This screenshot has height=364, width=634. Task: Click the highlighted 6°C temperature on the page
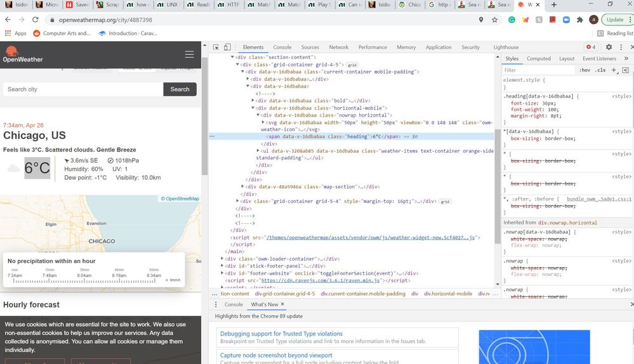(37, 167)
